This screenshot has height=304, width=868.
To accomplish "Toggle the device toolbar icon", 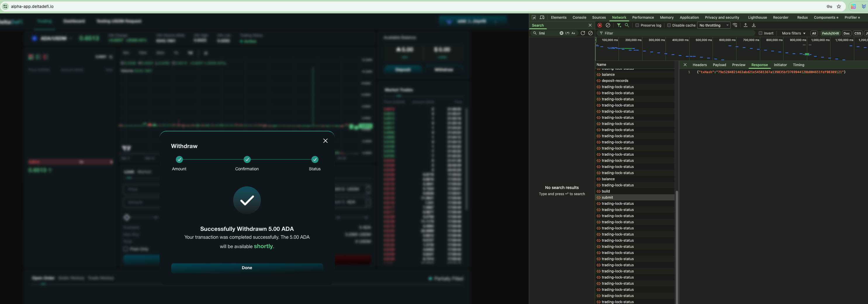I will (542, 18).
